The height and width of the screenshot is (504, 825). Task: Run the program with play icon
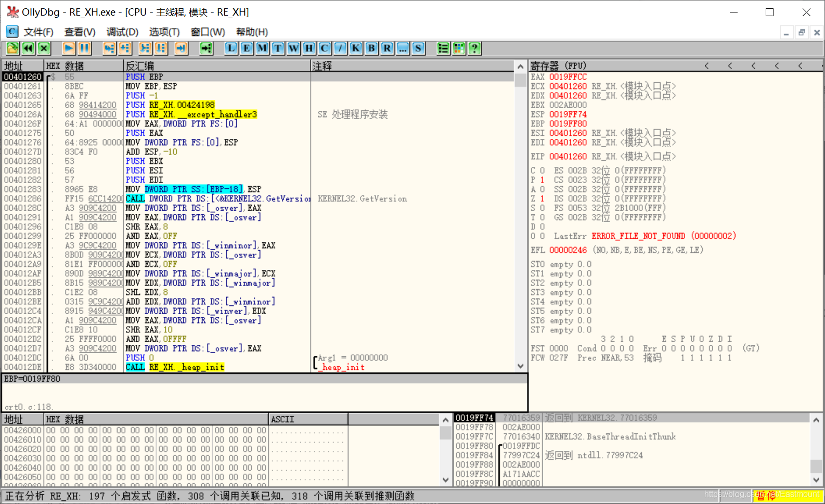tap(69, 48)
